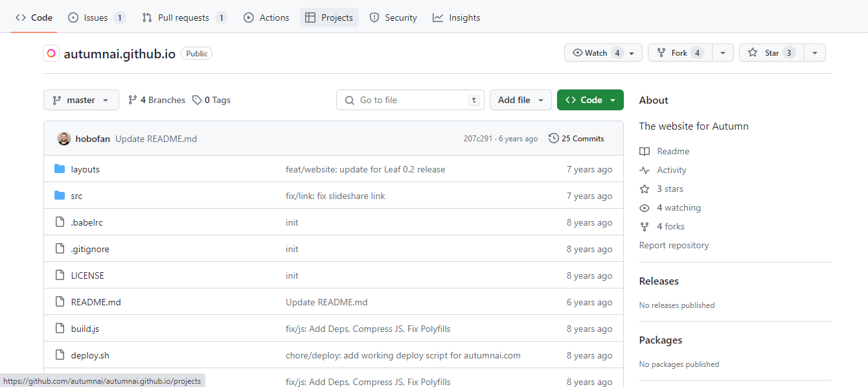The height and width of the screenshot is (387, 868).
Task: Open the green Code dropdown button
Action: coord(590,100)
